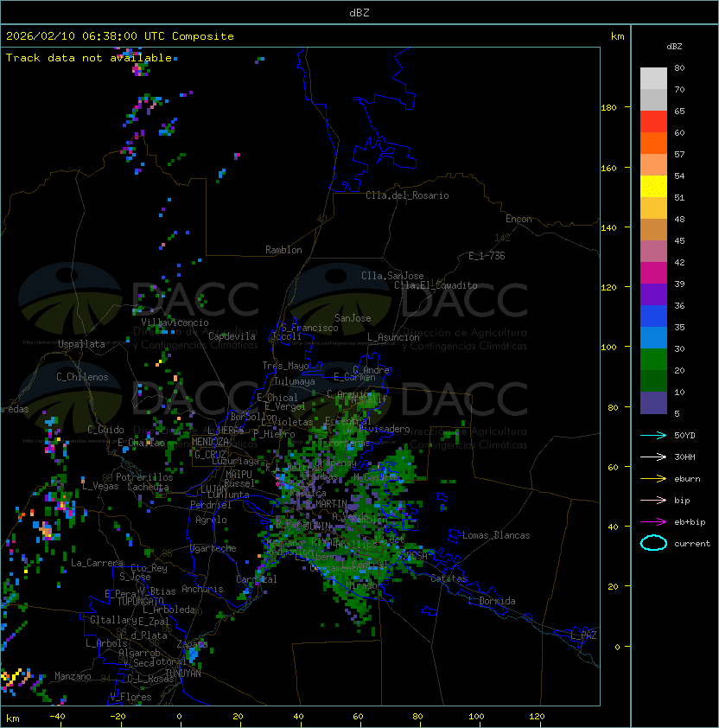Click the Clla.SanJose label

pyautogui.click(x=392, y=276)
